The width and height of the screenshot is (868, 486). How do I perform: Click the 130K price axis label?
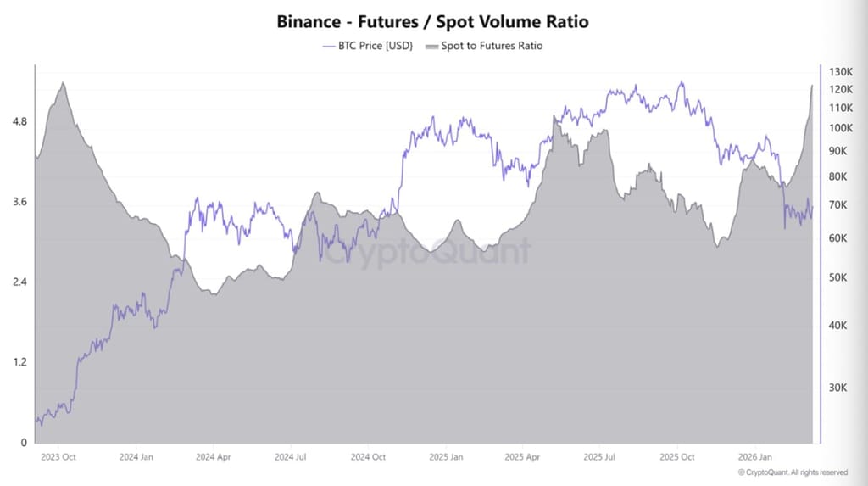[x=840, y=71]
